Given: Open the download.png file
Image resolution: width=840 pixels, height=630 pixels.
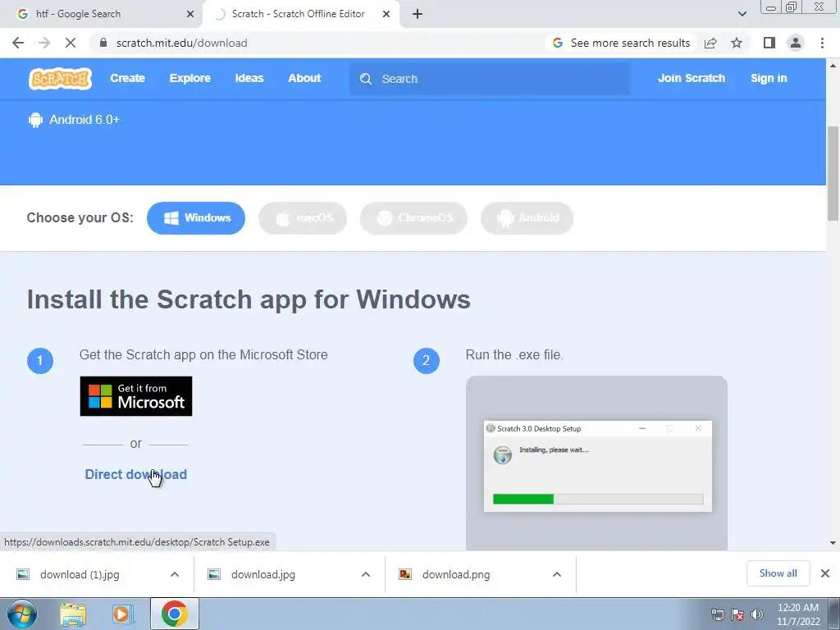Looking at the screenshot, I should (456, 574).
